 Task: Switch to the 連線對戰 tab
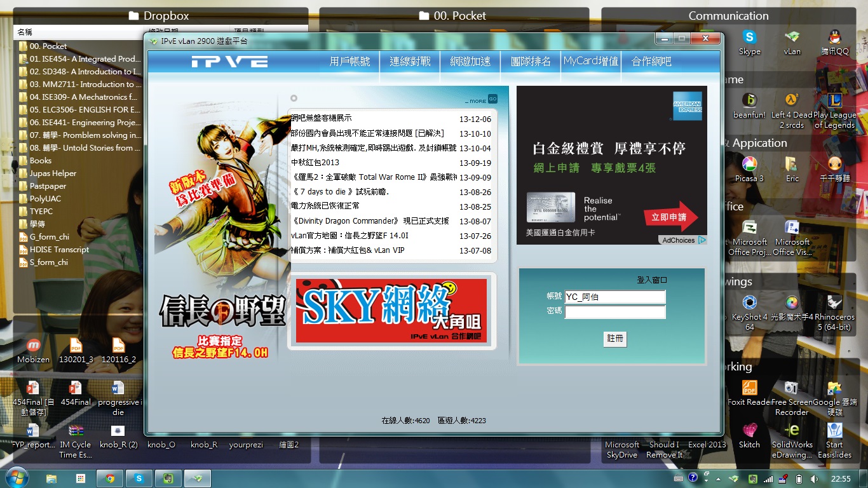pos(410,62)
